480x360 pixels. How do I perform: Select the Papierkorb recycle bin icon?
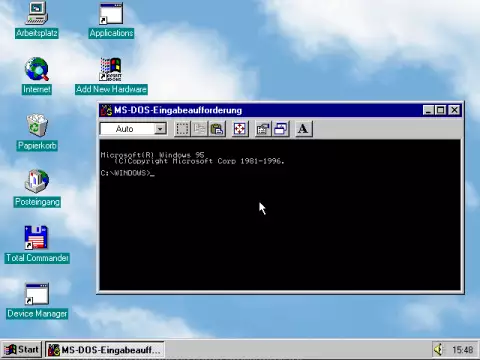coord(37,132)
